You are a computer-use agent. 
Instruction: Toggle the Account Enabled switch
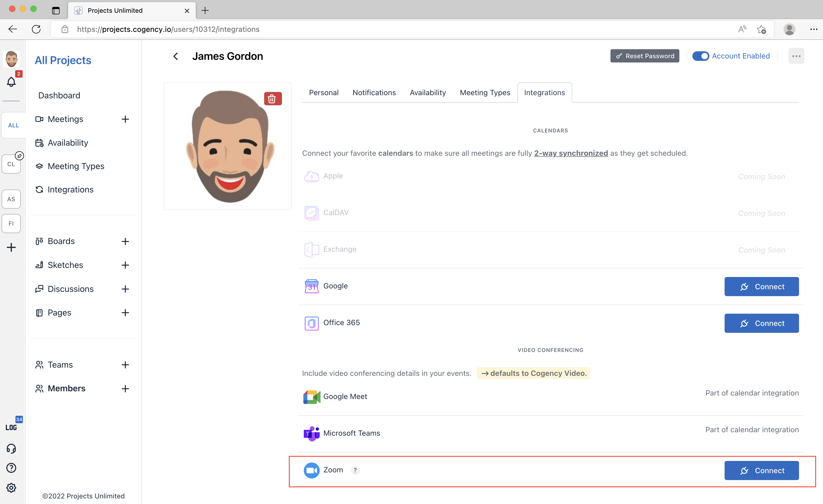(700, 56)
